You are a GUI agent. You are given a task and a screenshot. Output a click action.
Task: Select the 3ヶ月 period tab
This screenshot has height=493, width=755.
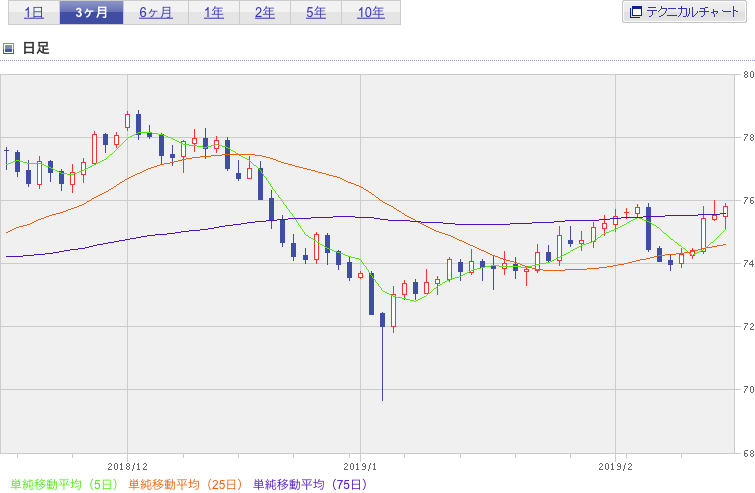[x=91, y=13]
